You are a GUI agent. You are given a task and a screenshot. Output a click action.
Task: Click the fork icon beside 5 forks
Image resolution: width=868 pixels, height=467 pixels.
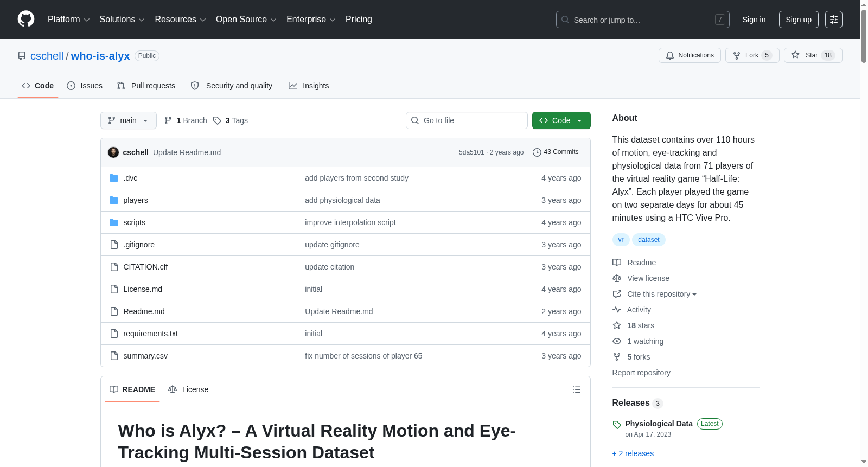[617, 357]
